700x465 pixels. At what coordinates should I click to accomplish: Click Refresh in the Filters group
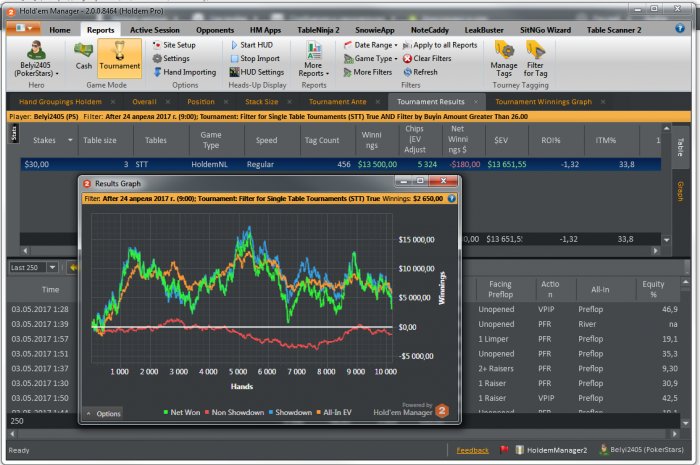click(418, 72)
